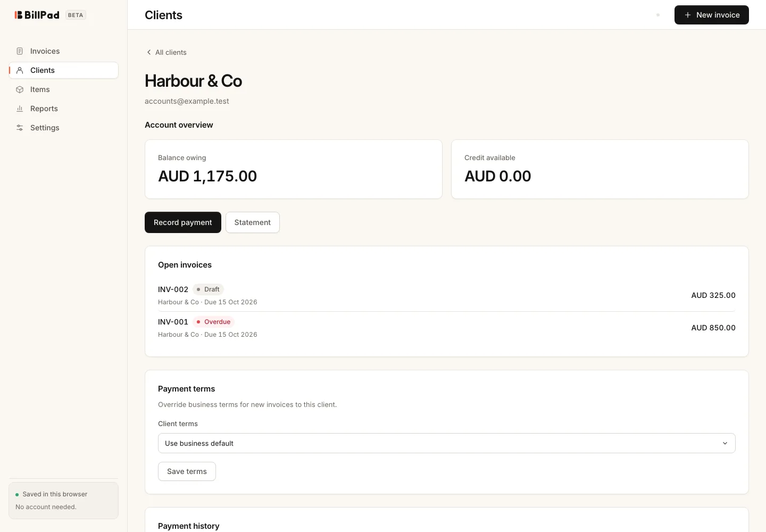Click the Clients person icon in sidebar
Viewport: 766px width, 532px height.
tap(20, 70)
